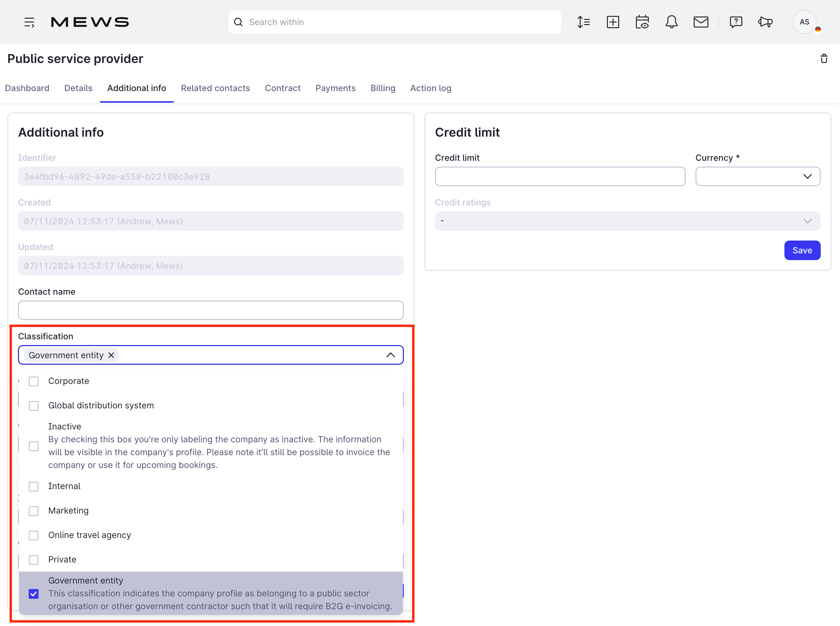The image size is (840, 626).
Task: Switch to the Details tab
Action: click(x=79, y=88)
